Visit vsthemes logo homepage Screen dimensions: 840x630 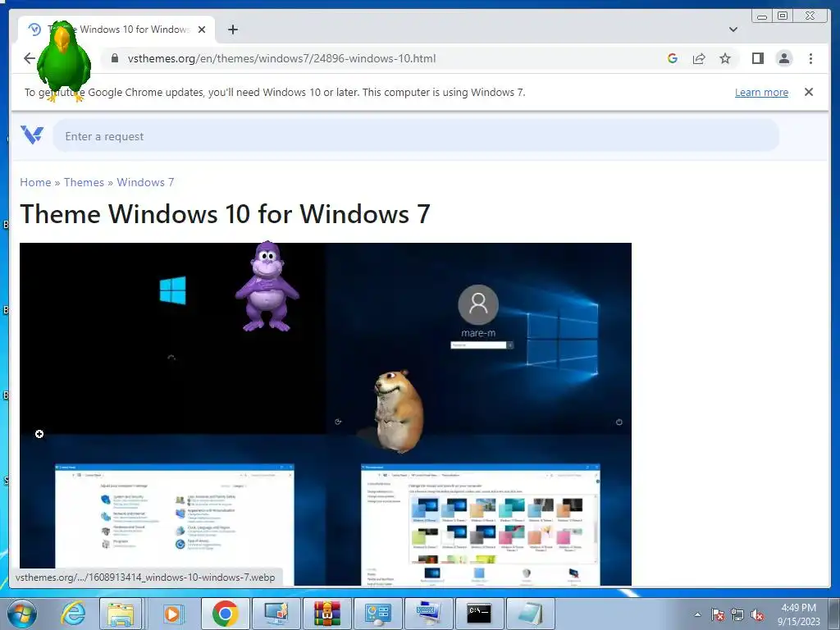point(32,135)
